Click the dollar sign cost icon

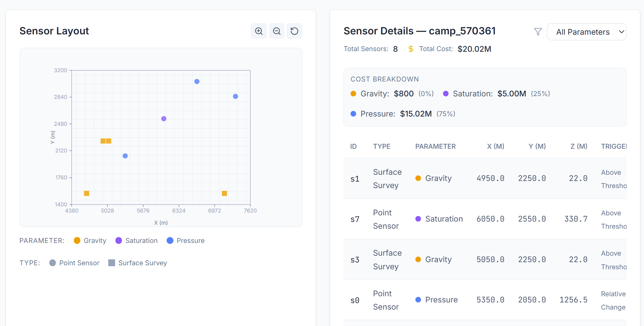pyautogui.click(x=411, y=49)
